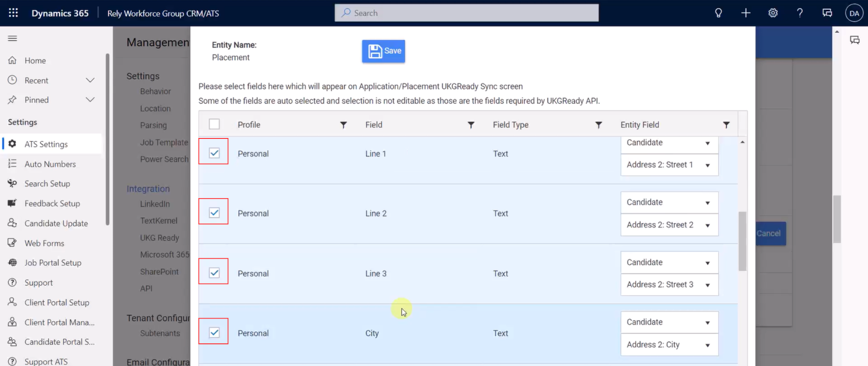
Task: Click the Dynamics 365 title
Action: tap(60, 13)
